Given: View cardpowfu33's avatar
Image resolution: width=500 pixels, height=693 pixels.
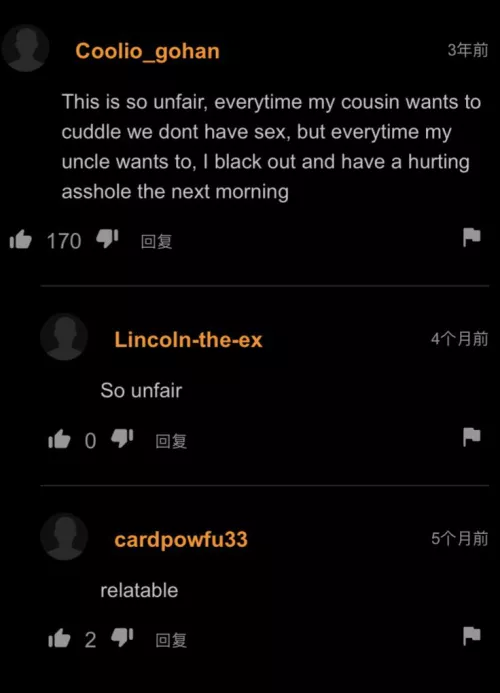Looking at the screenshot, I should point(64,537).
